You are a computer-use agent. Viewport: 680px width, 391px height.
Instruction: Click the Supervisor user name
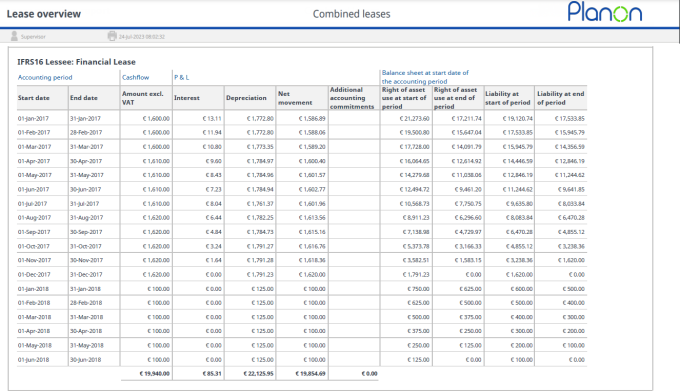click(x=33, y=37)
